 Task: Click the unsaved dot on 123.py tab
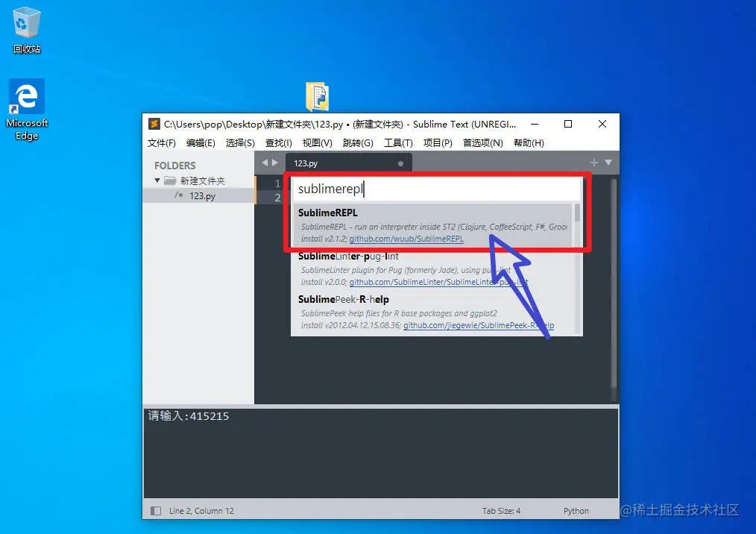click(400, 163)
